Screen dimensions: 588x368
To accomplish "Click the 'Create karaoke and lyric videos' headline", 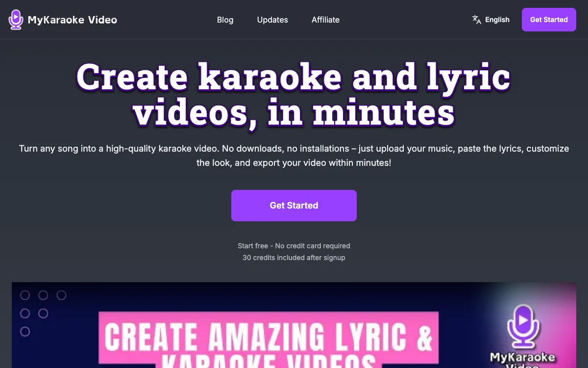I will coord(294,95).
